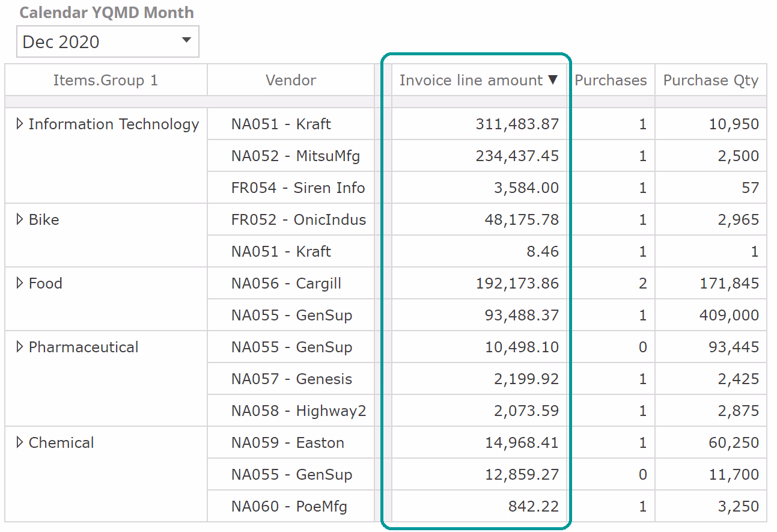Select vendor NA059 - Easton

287,442
